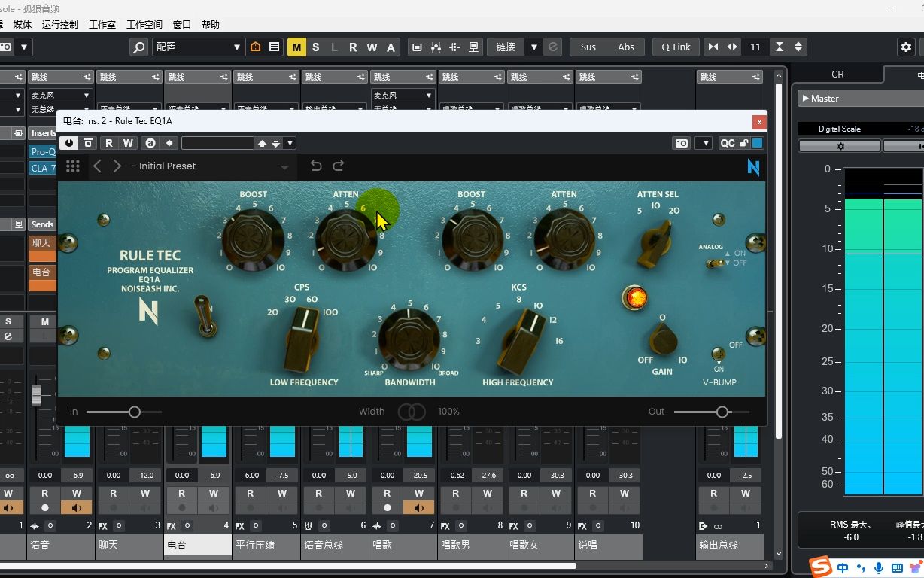
Task: Bypass the Rule Tec EQ1A plugin with power icon
Action: (x=69, y=143)
